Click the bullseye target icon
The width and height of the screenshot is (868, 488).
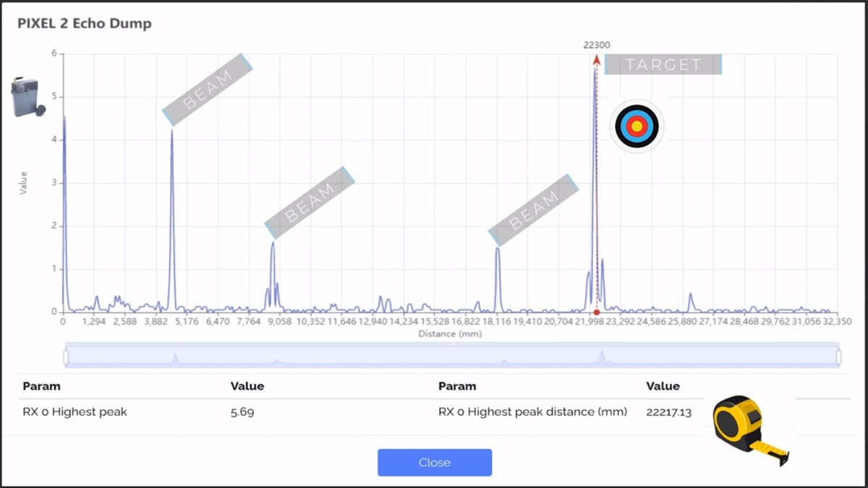(x=637, y=127)
